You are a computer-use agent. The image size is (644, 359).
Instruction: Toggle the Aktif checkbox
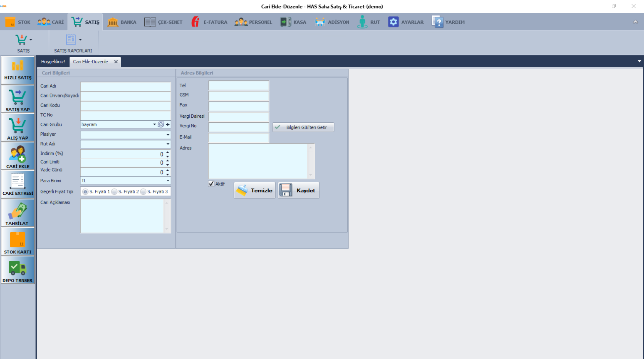coord(211,184)
